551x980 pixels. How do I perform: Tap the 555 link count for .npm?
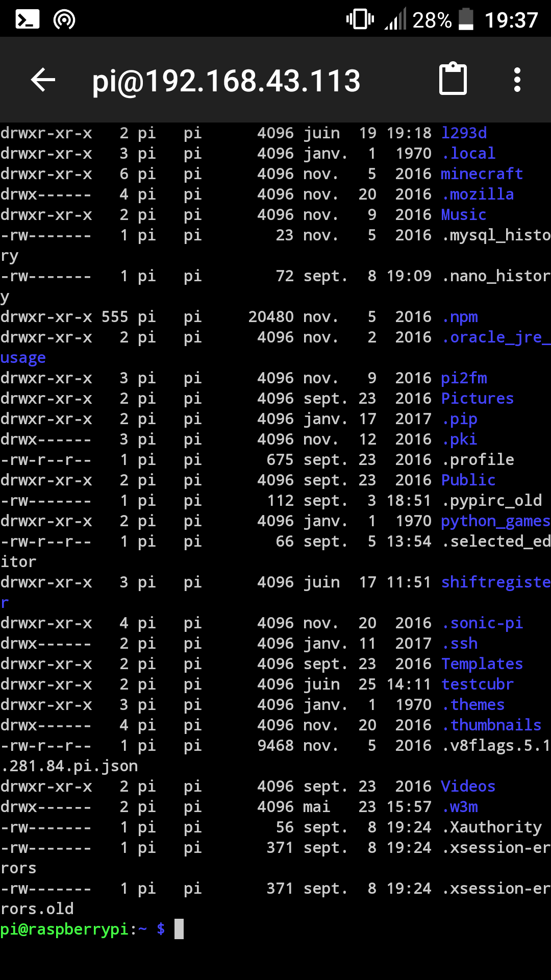(115, 317)
